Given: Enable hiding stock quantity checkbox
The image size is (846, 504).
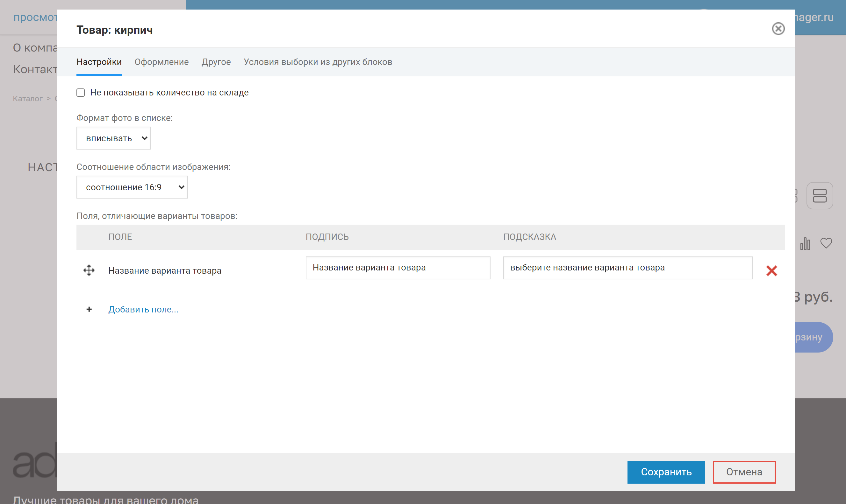Looking at the screenshot, I should [81, 93].
